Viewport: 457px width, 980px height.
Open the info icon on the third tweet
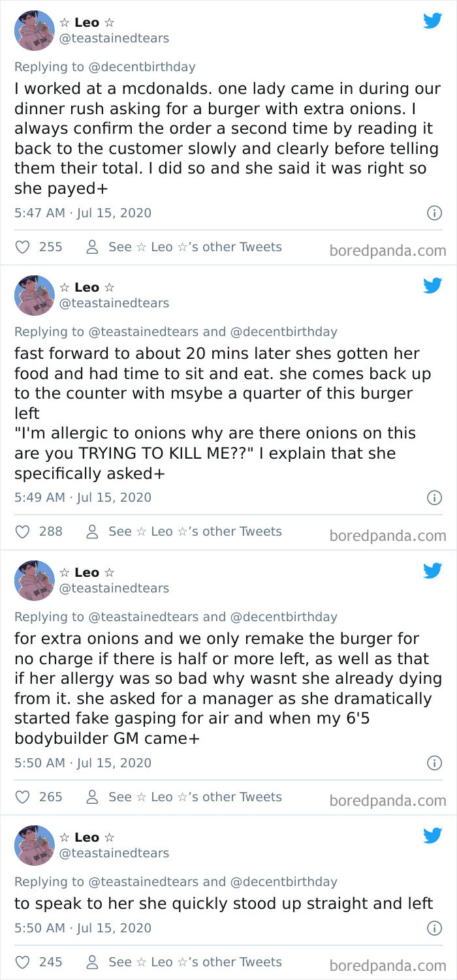[x=434, y=763]
